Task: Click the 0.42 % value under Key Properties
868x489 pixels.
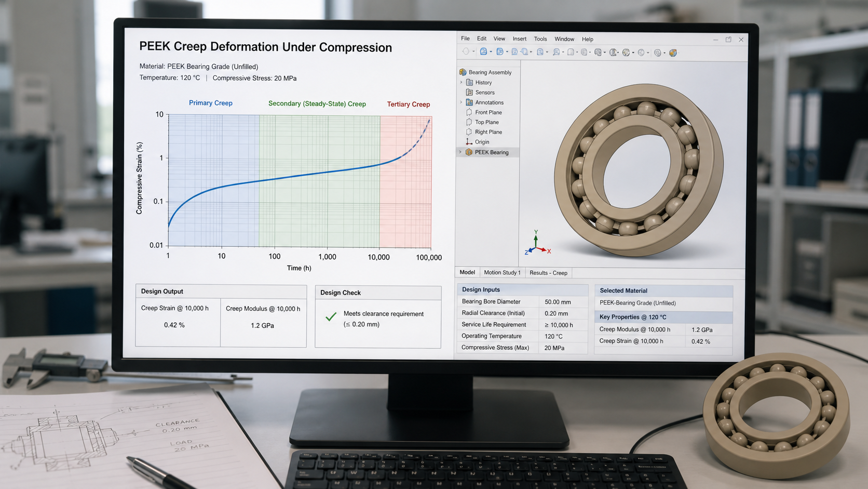Action: click(x=701, y=341)
